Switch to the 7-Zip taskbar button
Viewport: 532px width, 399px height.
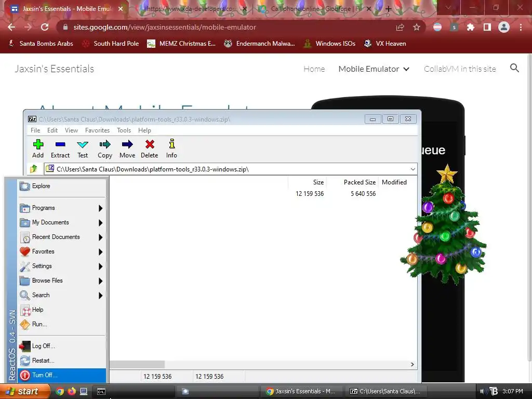coord(386,391)
